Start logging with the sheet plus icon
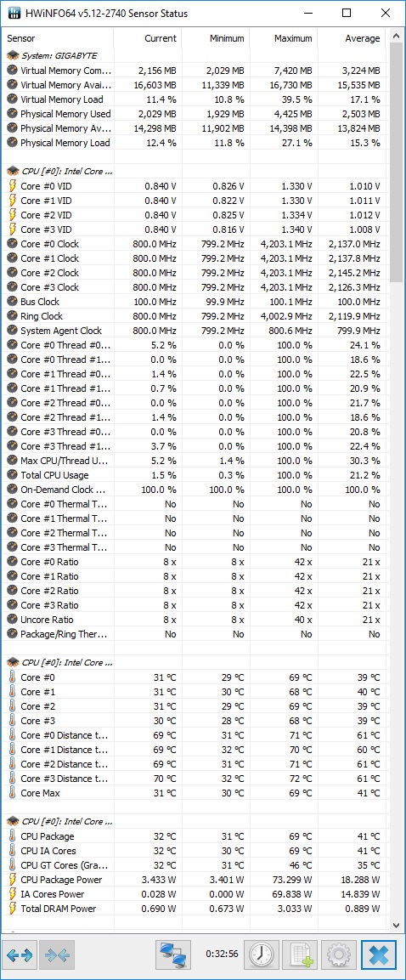The image size is (406, 980). pos(300,955)
